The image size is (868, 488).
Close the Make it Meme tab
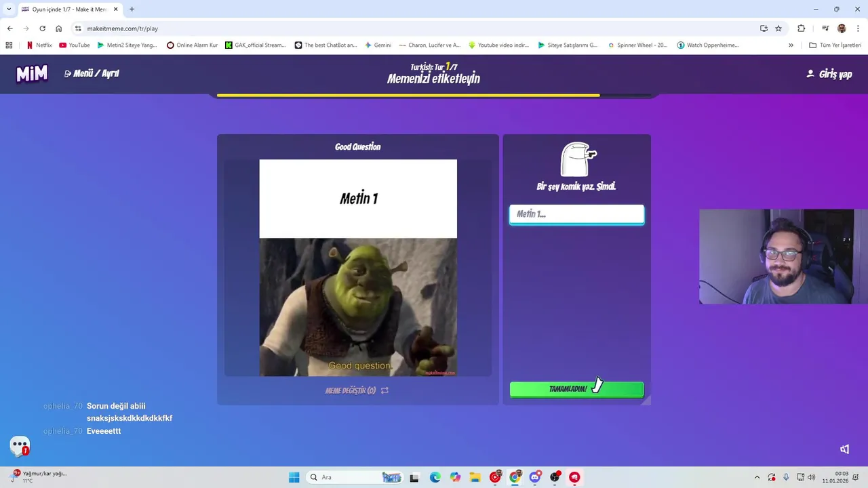tap(115, 9)
